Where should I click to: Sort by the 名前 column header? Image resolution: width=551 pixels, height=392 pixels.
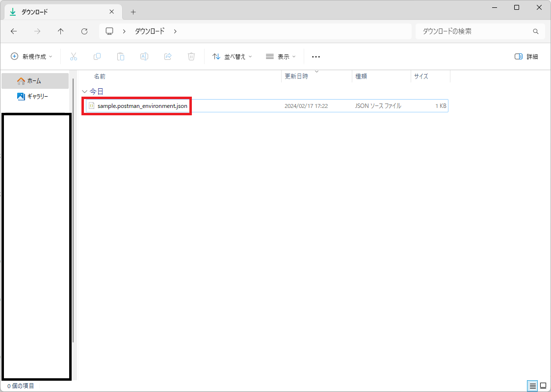click(100, 77)
